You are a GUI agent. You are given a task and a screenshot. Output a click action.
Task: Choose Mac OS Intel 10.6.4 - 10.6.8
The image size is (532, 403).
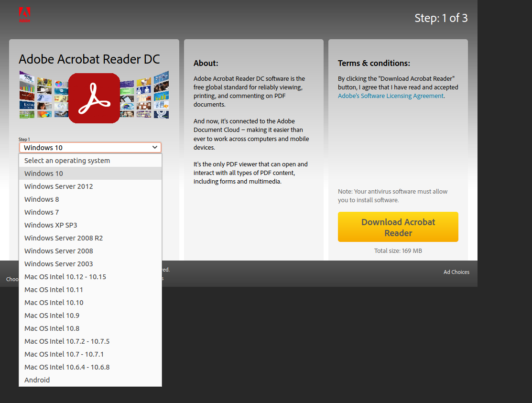coord(90,367)
